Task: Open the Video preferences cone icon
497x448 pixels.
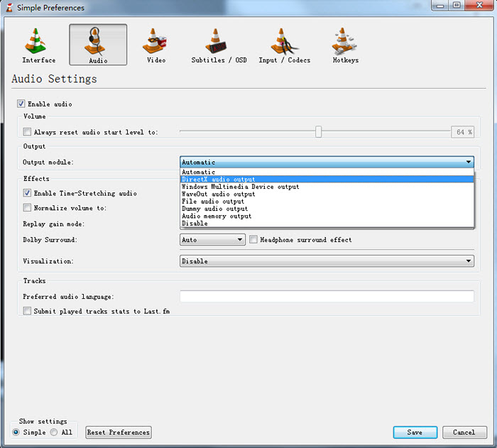Action: tap(155, 41)
